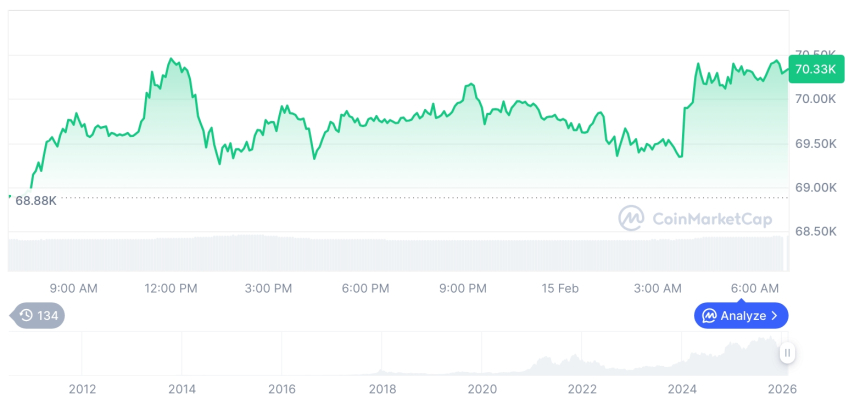Pick 2024 on the overview timeline
This screenshot has width=860, height=401.
click(x=682, y=388)
